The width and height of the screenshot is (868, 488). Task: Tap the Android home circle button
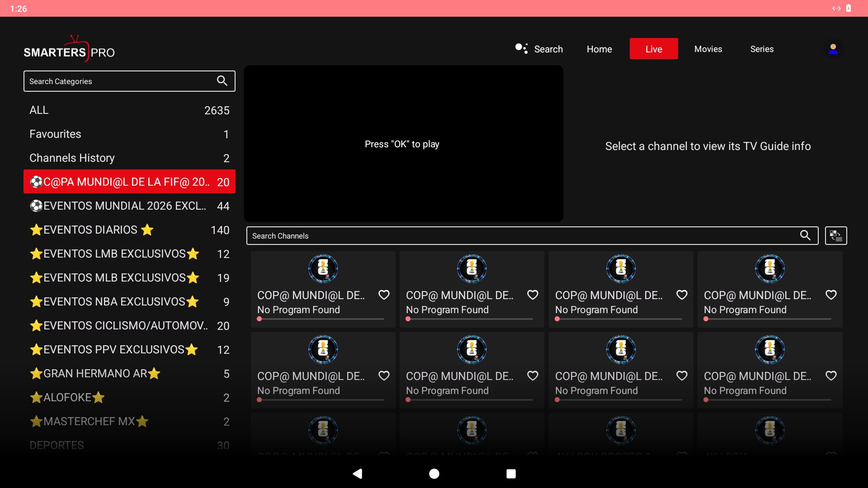434,473
